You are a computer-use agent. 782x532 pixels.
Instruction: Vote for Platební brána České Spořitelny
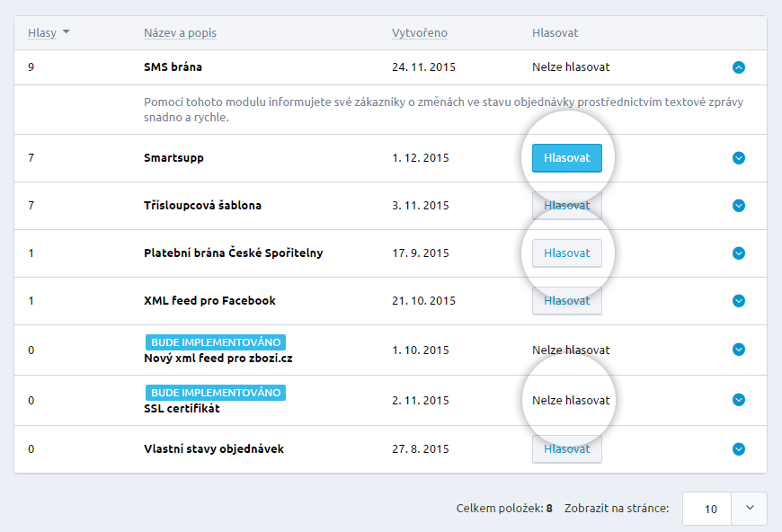coord(566,253)
